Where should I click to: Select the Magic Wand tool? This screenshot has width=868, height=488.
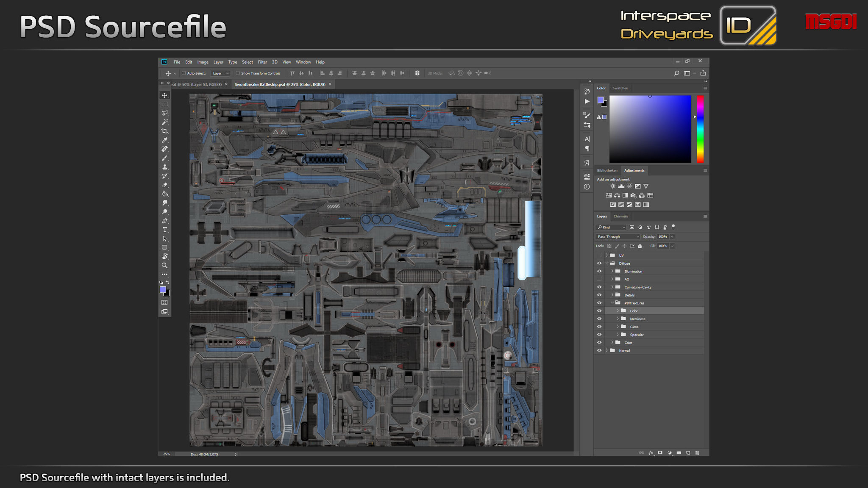coord(164,122)
